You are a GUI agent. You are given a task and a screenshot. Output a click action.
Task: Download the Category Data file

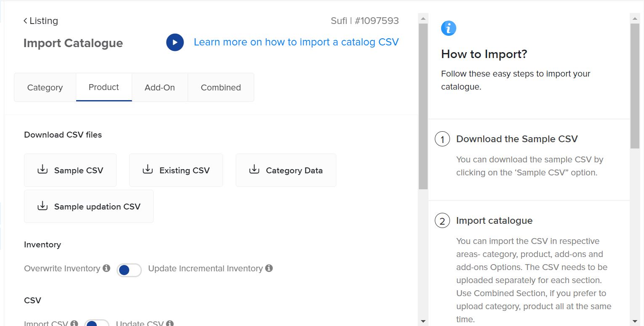click(x=286, y=170)
